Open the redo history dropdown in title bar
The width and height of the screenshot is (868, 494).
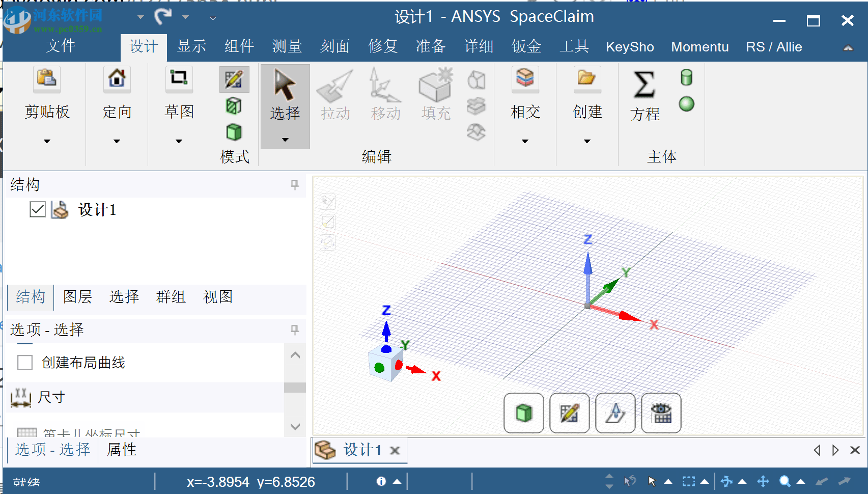click(x=186, y=17)
